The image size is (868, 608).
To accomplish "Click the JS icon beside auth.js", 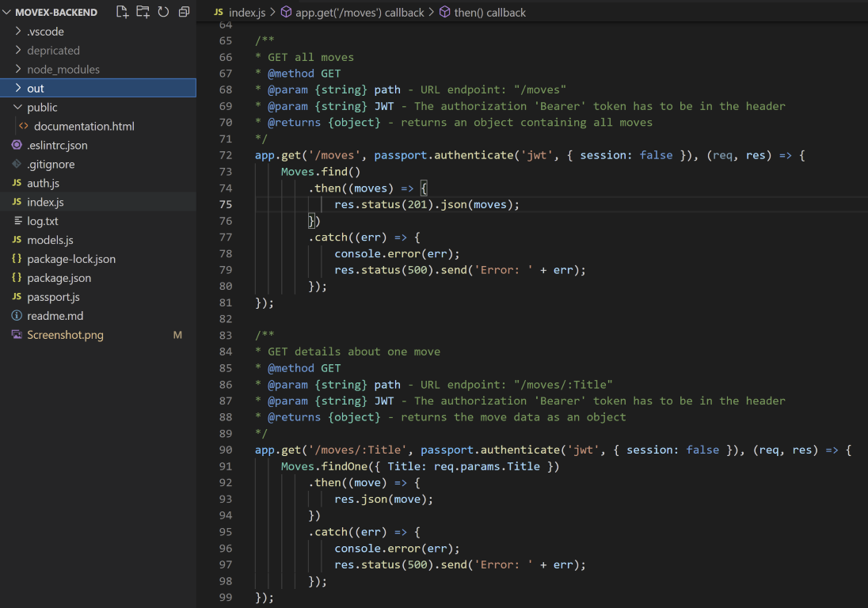I will (x=17, y=183).
